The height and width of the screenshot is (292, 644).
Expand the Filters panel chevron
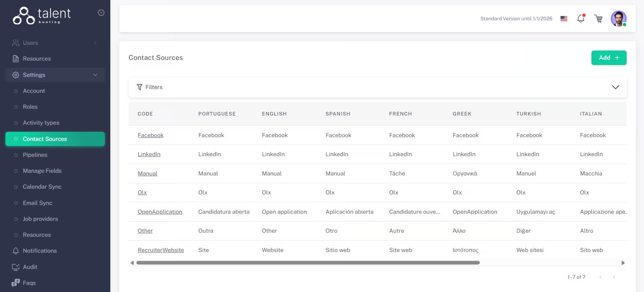click(615, 87)
